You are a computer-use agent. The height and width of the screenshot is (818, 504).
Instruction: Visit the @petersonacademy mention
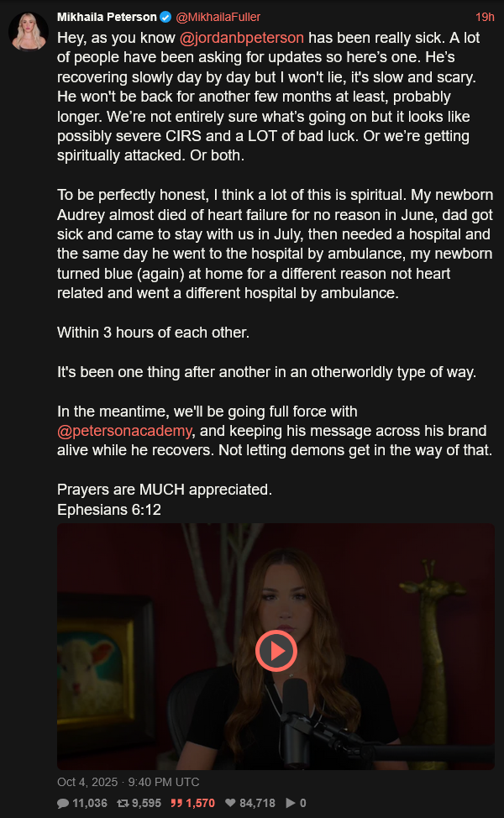pyautogui.click(x=124, y=431)
